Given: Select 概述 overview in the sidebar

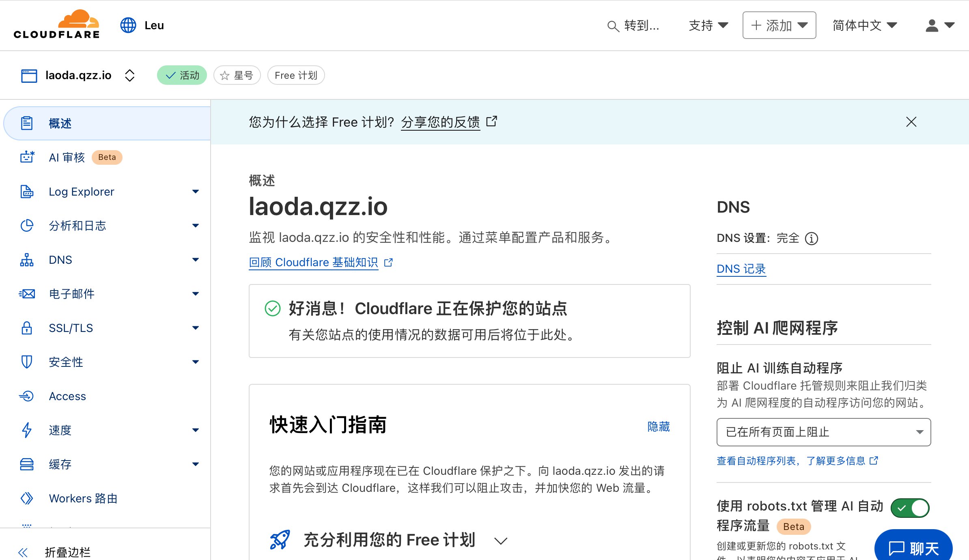Looking at the screenshot, I should pos(107,123).
